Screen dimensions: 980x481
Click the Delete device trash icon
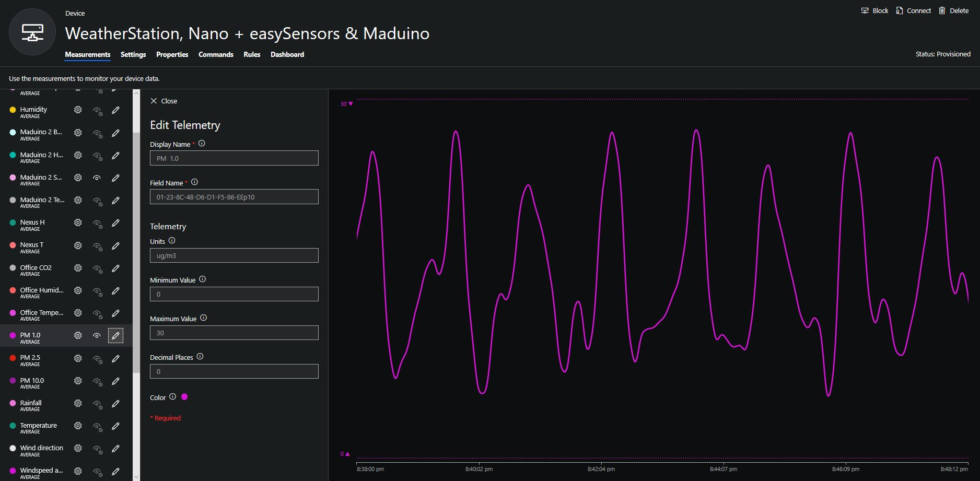pyautogui.click(x=942, y=11)
